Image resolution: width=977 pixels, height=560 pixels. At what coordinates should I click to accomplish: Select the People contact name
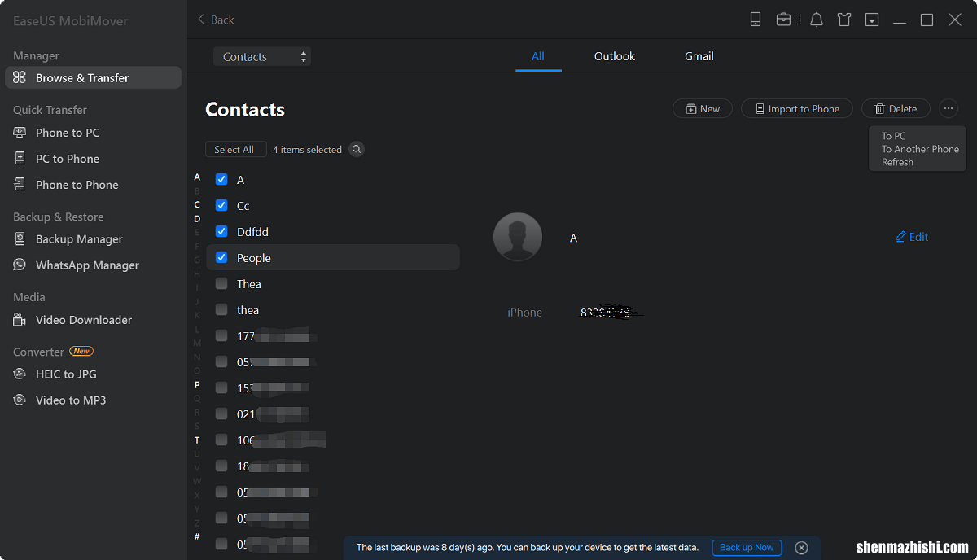pyautogui.click(x=254, y=258)
